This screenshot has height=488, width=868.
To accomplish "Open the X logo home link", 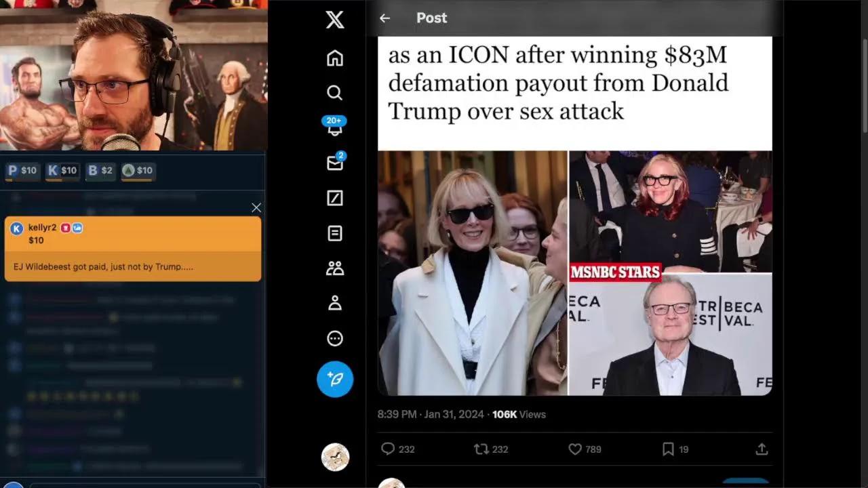I will 334,20.
